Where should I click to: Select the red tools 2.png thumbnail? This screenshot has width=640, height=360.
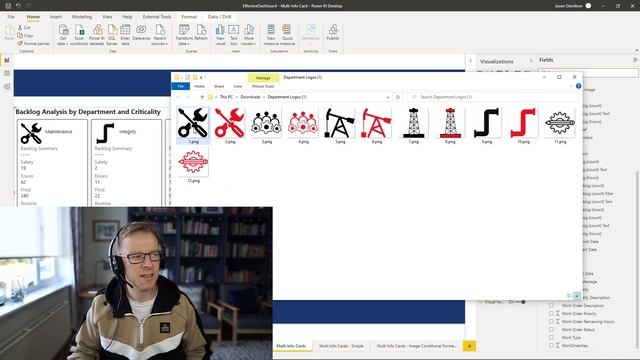(230, 125)
